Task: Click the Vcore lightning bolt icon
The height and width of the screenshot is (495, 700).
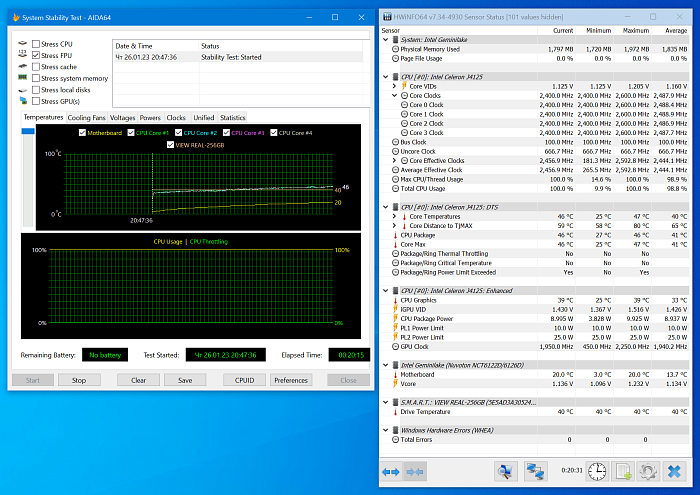Action: [395, 383]
